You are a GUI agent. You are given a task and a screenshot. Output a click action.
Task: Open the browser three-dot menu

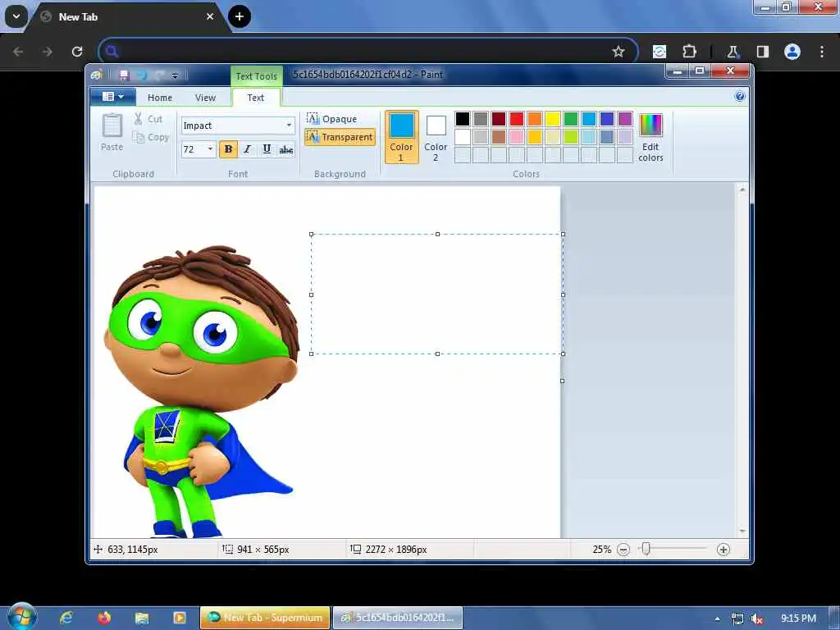click(822, 52)
